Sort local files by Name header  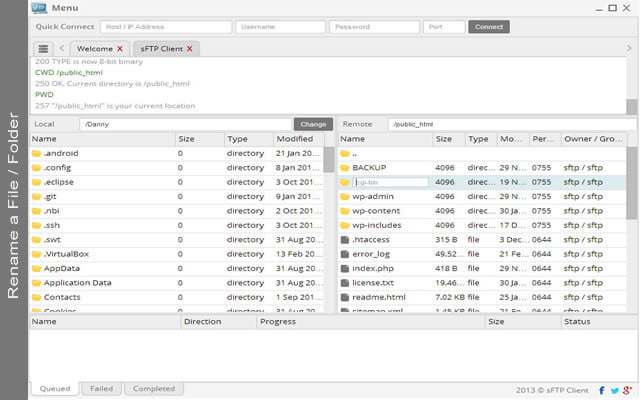click(x=100, y=139)
